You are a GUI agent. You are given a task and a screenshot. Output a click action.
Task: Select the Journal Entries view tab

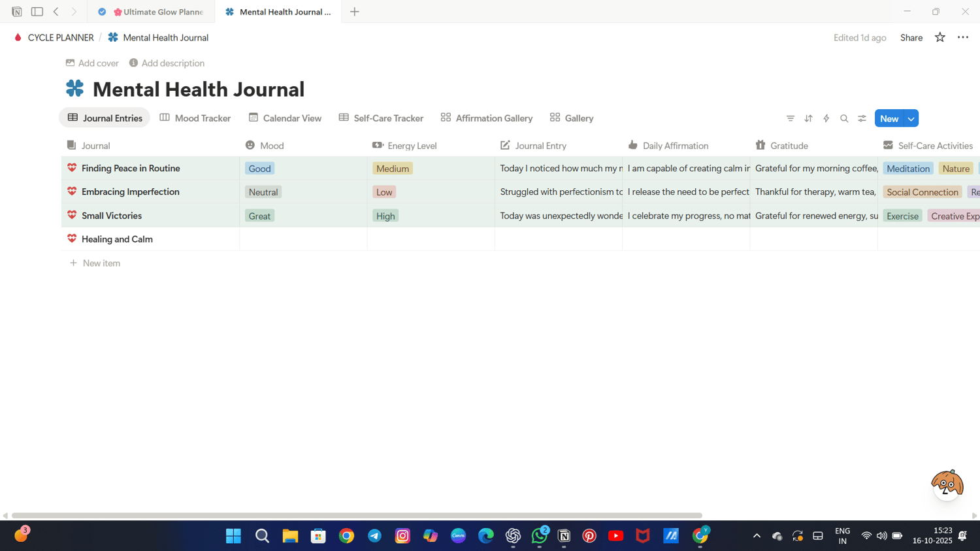coord(105,118)
